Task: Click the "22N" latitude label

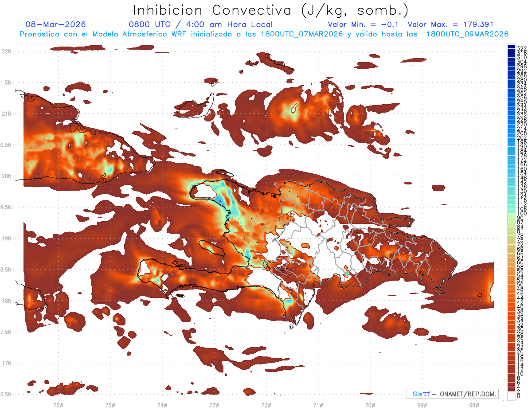Action: point(6,51)
